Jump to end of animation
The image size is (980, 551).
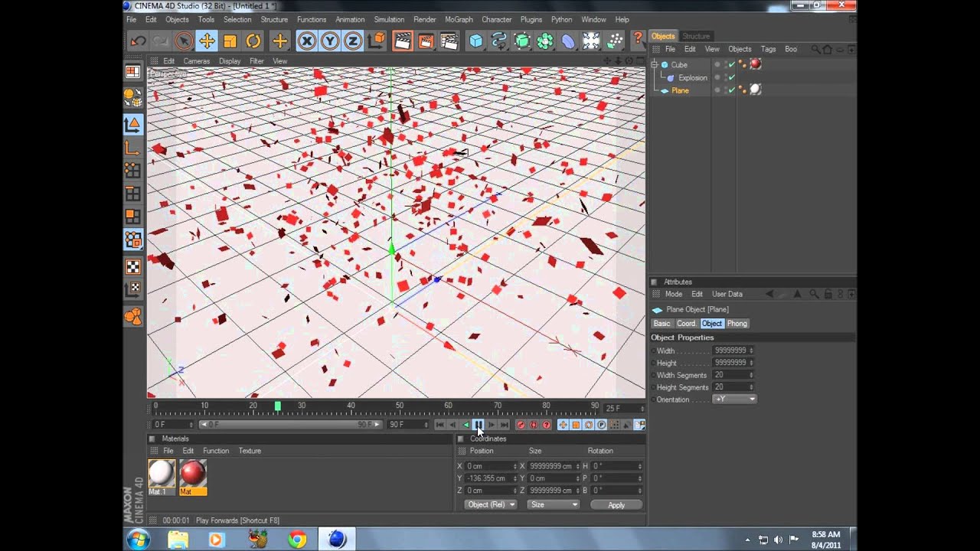(x=505, y=425)
